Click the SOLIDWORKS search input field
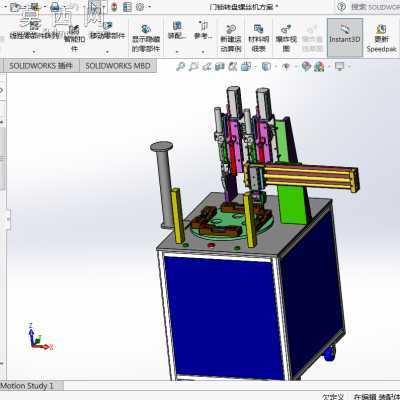This screenshot has width=400, height=400. click(375, 7)
